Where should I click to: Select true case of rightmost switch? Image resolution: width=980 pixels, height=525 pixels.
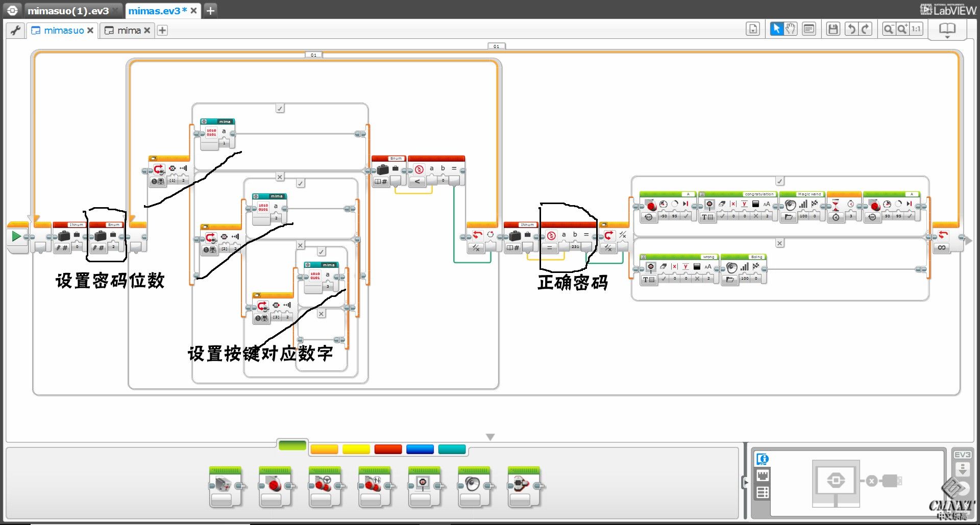(x=780, y=181)
